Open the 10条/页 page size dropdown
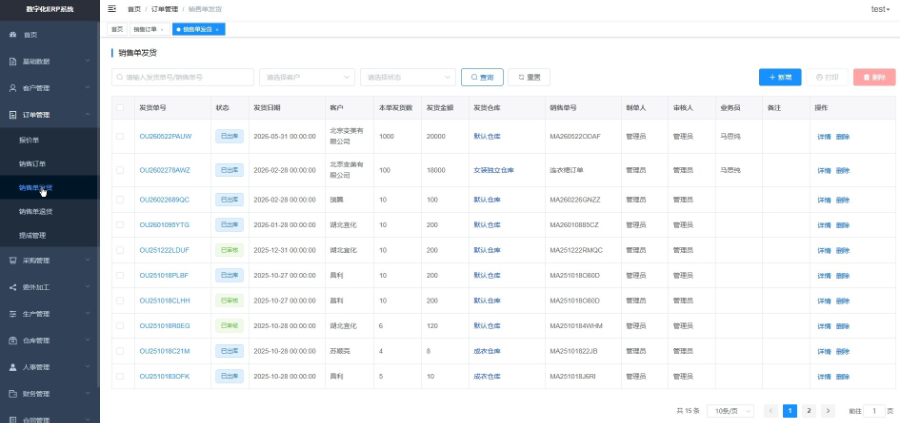 (731, 410)
